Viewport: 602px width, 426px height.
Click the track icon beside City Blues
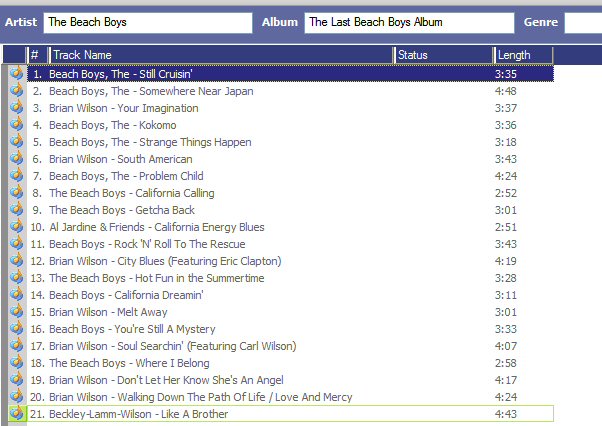coord(17,260)
